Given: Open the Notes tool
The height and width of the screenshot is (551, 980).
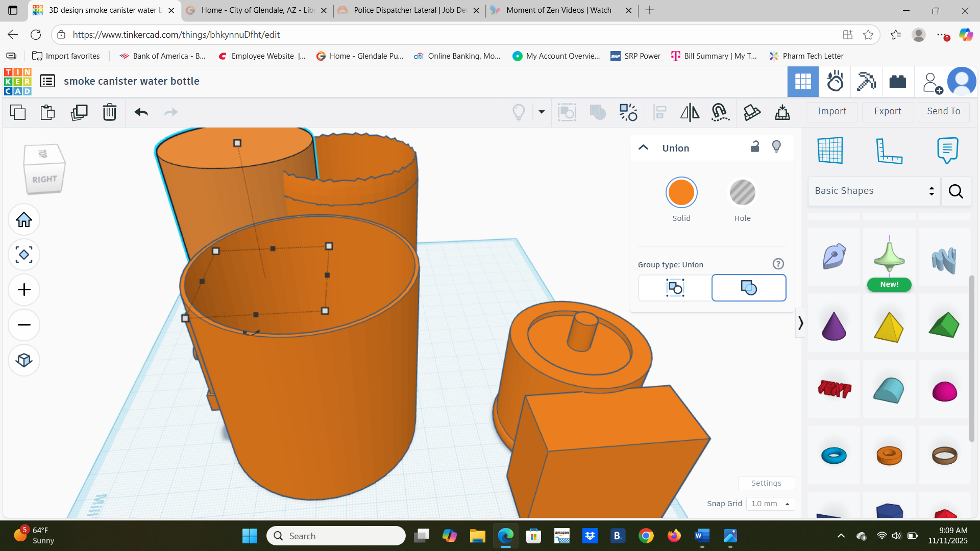Looking at the screenshot, I should pos(947,151).
